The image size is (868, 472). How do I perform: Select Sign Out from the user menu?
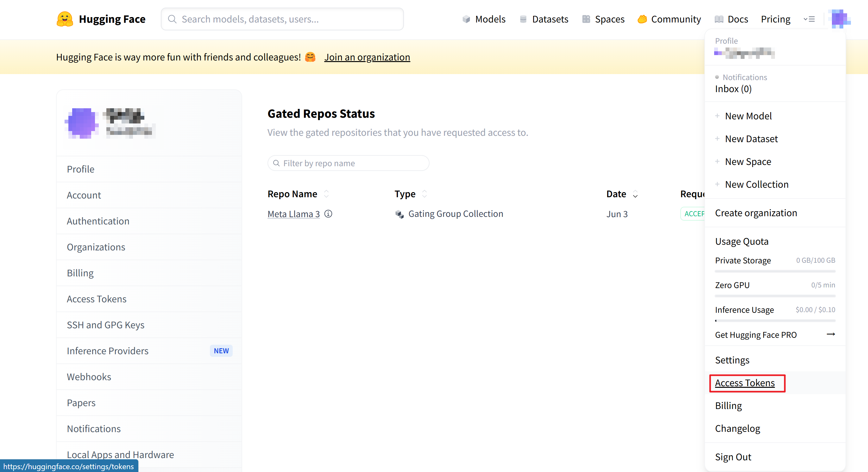[733, 457]
